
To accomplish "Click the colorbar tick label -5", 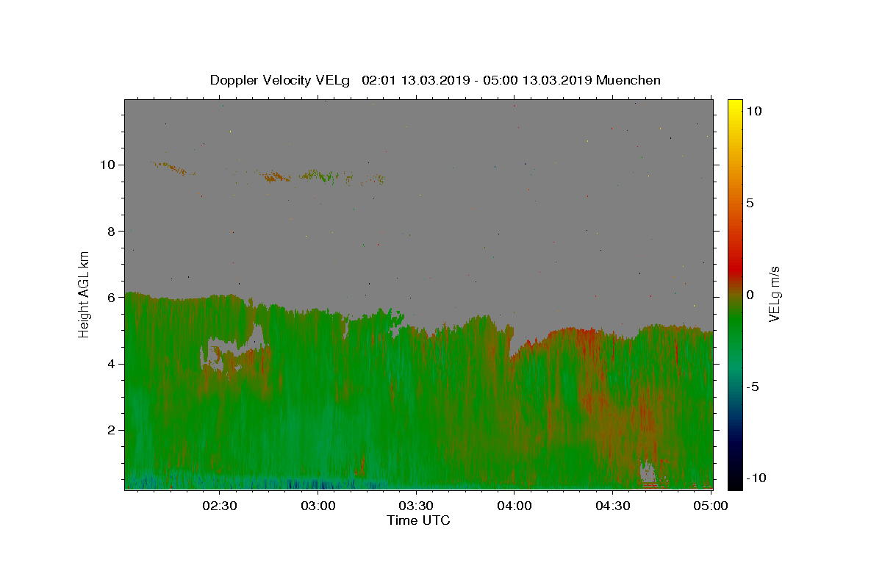I will point(753,387).
